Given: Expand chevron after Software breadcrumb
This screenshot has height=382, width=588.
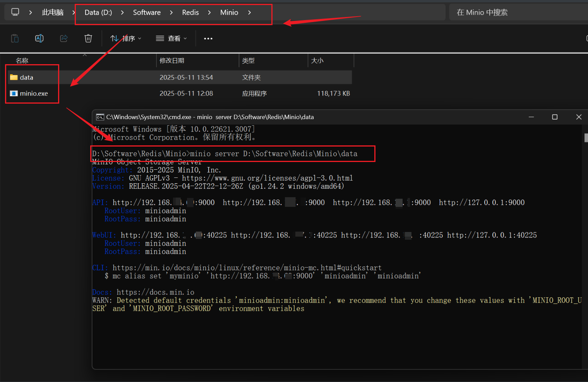Looking at the screenshot, I should pos(171,12).
